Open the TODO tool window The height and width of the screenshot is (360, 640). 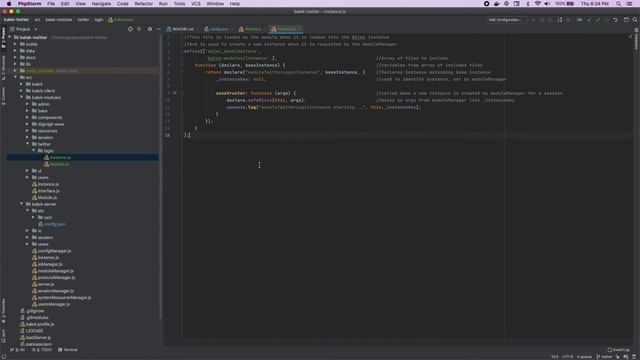pyautogui.click(x=42, y=350)
